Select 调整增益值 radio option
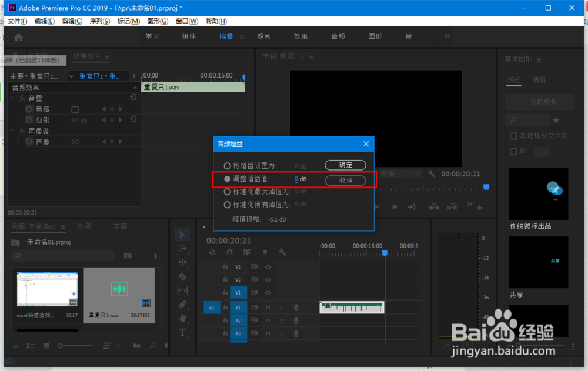This screenshot has width=588, height=371. [x=227, y=179]
